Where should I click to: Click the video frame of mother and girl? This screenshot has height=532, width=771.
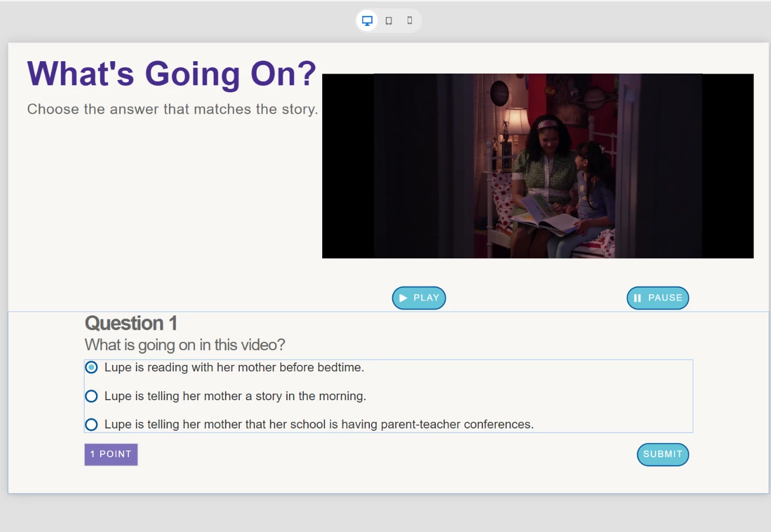click(x=538, y=166)
